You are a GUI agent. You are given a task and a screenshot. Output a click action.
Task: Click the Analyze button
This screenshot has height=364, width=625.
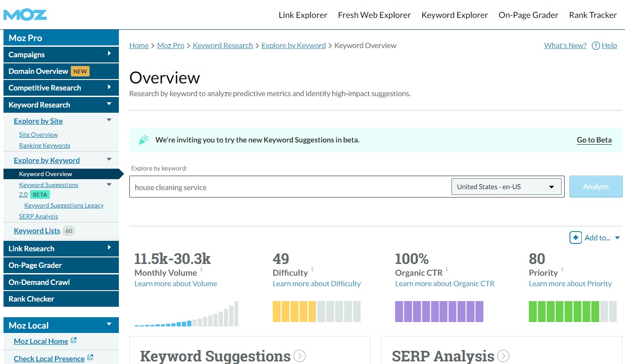(x=596, y=187)
